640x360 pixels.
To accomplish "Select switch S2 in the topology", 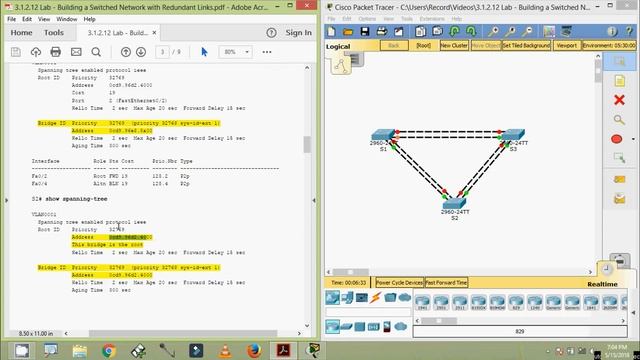I will [x=454, y=203].
